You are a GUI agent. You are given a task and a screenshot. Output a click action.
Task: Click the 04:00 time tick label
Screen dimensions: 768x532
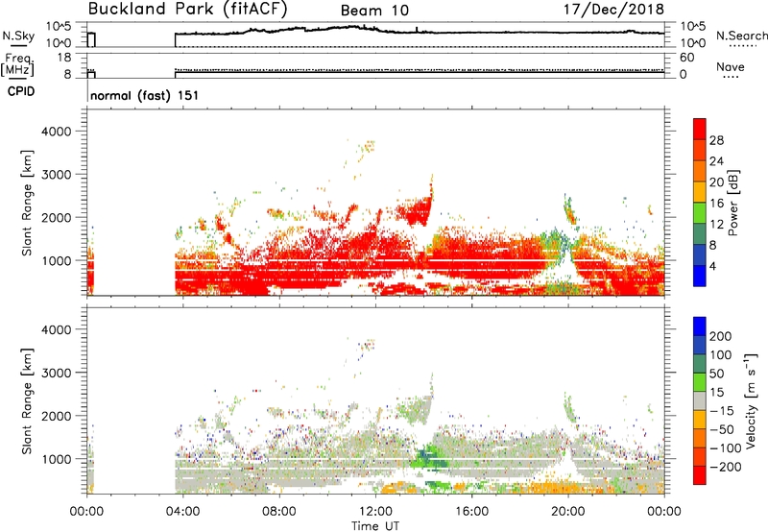(182, 512)
